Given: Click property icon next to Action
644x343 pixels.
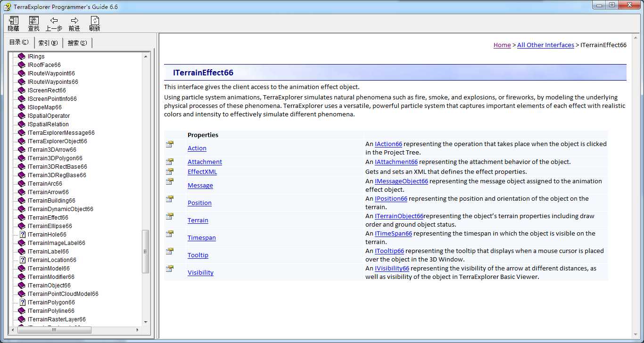Looking at the screenshot, I should [170, 144].
